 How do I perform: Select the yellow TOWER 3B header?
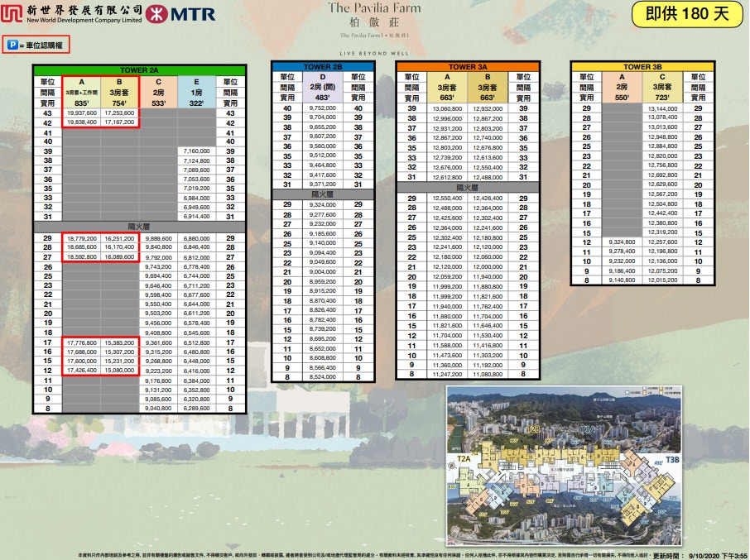click(642, 66)
